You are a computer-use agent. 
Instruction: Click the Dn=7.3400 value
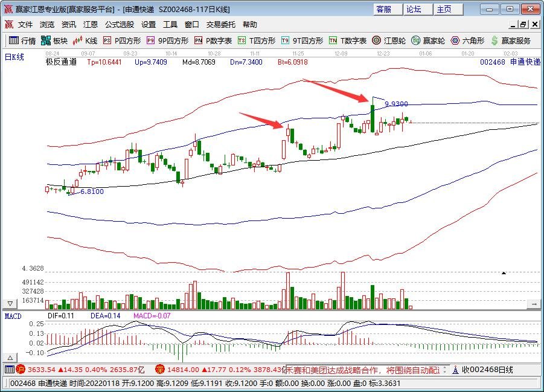pos(246,62)
